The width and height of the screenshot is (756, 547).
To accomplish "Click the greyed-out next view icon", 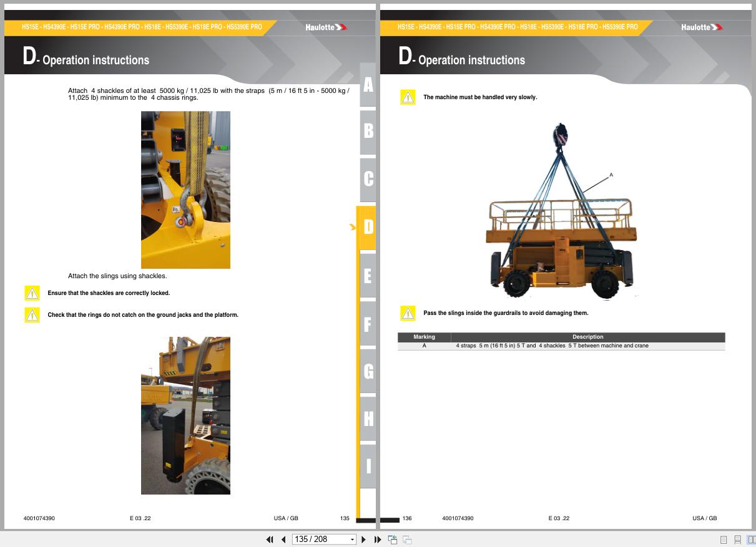I will click(407, 540).
